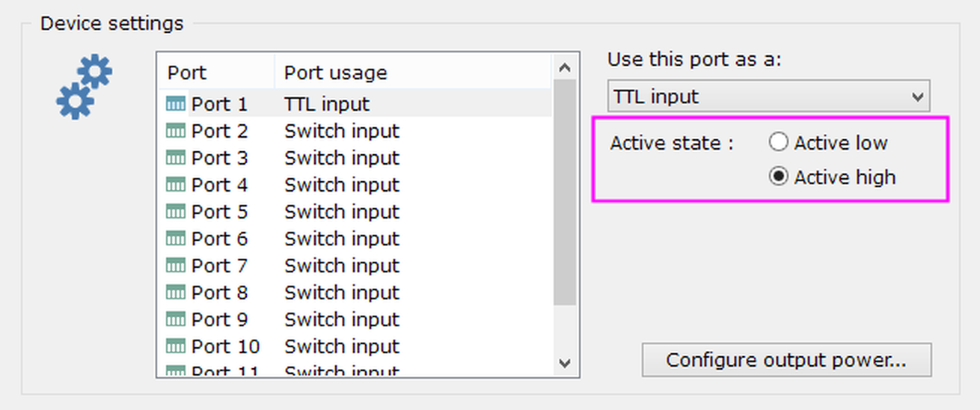Click the Port 3 connector icon
980x410 pixels.
tap(176, 159)
